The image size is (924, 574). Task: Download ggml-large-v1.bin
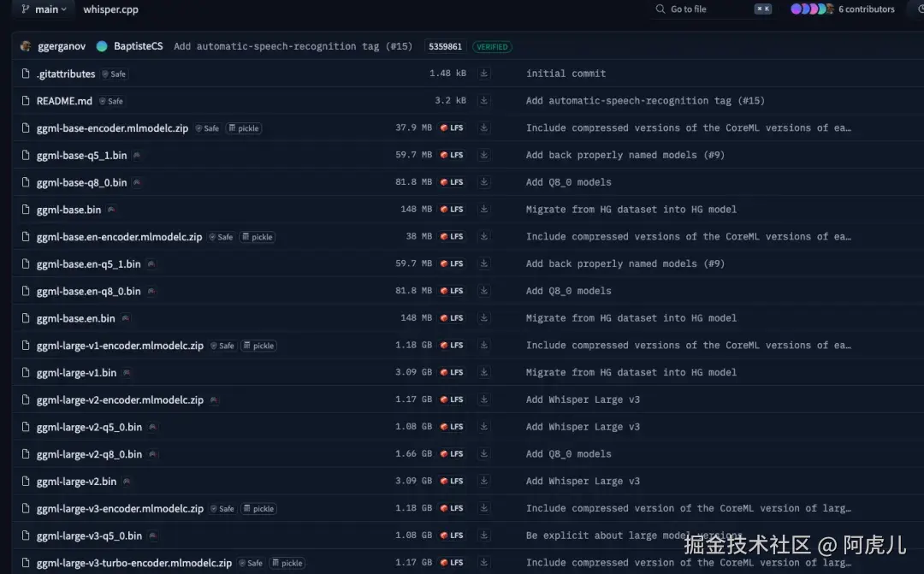(x=483, y=372)
